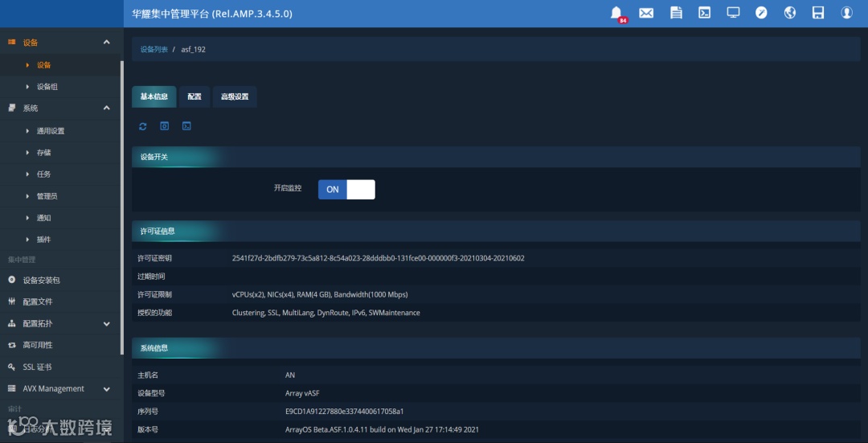Image resolution: width=868 pixels, height=443 pixels.
Task: Open the globe language icon
Action: [790, 13]
